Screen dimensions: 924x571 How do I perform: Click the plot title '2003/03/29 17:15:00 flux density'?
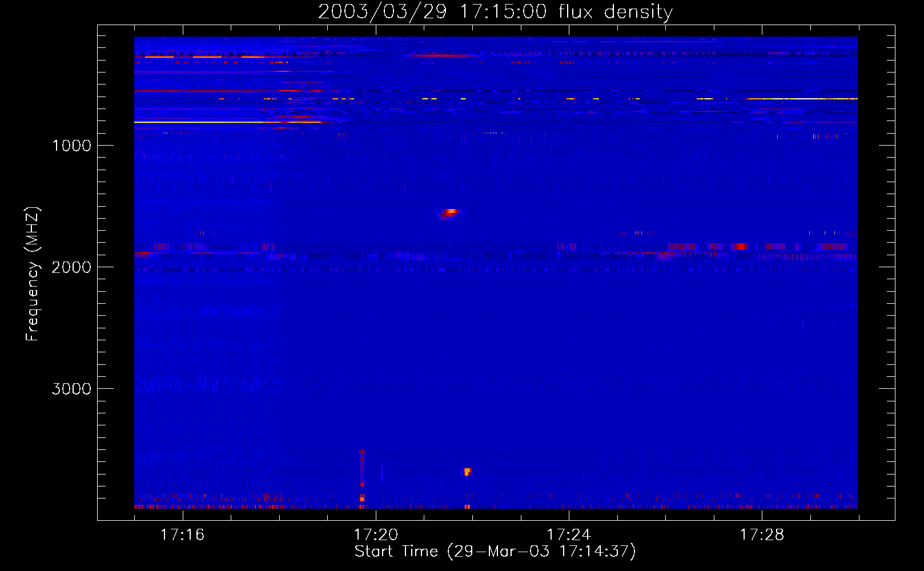pos(495,11)
